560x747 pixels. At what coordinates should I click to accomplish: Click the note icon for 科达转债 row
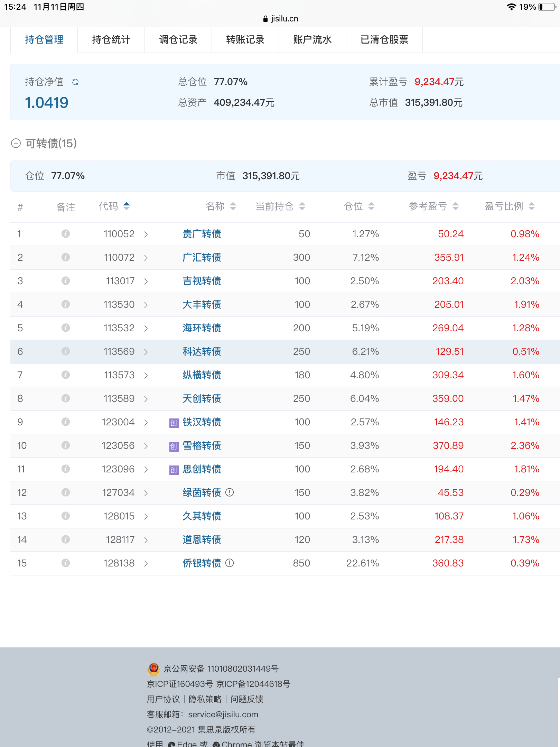(x=66, y=351)
